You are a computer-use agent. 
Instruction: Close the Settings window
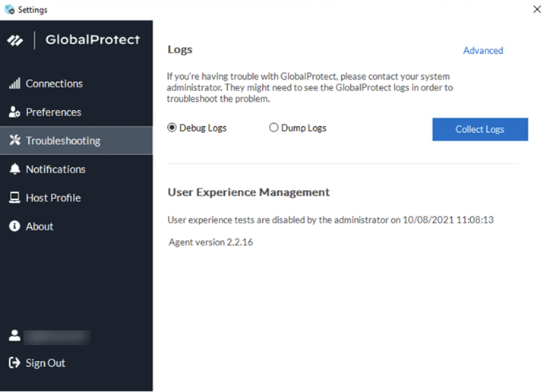point(536,10)
